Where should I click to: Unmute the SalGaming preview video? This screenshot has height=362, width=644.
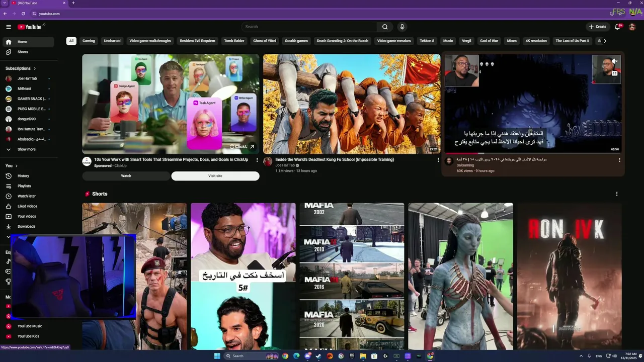point(615,62)
